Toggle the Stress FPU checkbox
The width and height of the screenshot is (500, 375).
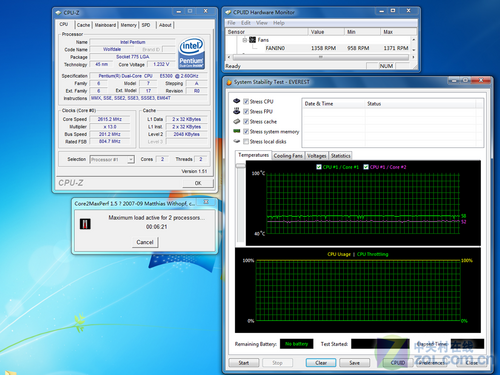click(x=246, y=111)
